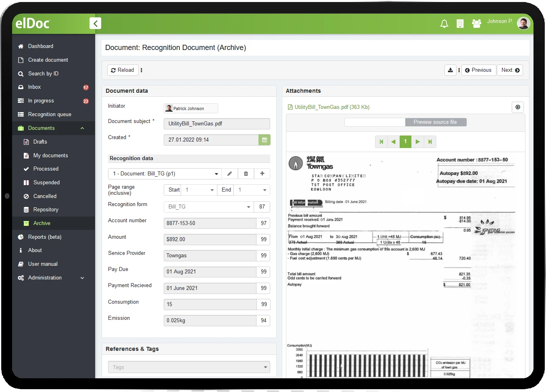The image size is (546, 392).
Task: Open the Recognition form Bill_TG dropdown
Action: [x=208, y=207]
